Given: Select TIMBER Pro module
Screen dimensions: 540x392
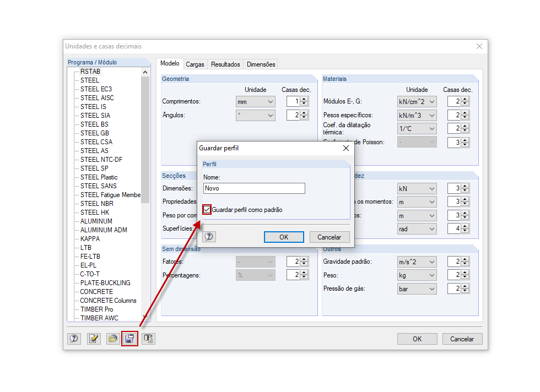Looking at the screenshot, I should [97, 309].
